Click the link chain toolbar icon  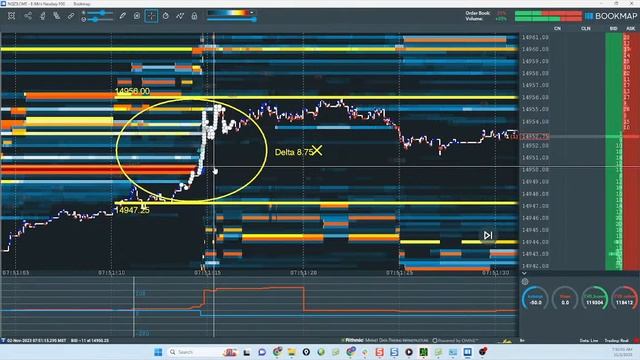(71, 16)
